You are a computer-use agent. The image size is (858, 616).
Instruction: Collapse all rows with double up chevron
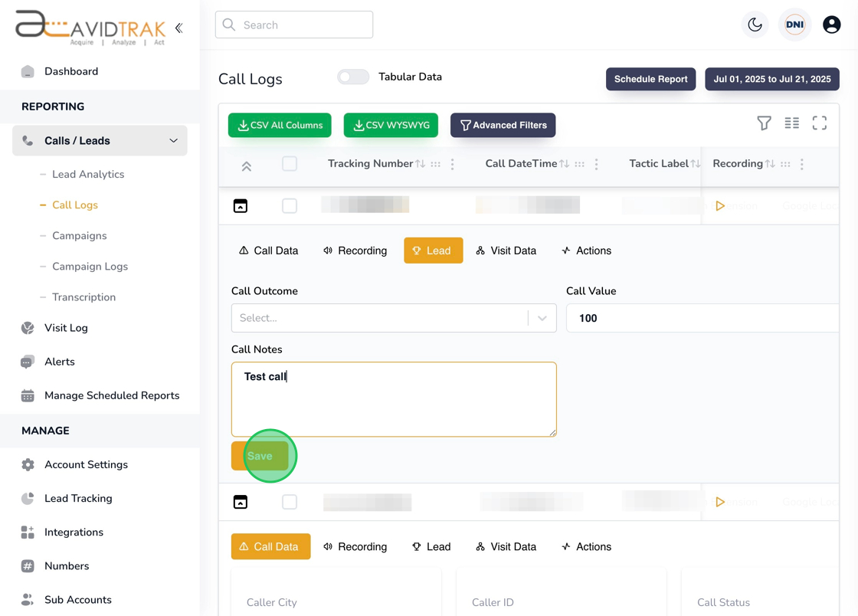pos(246,166)
